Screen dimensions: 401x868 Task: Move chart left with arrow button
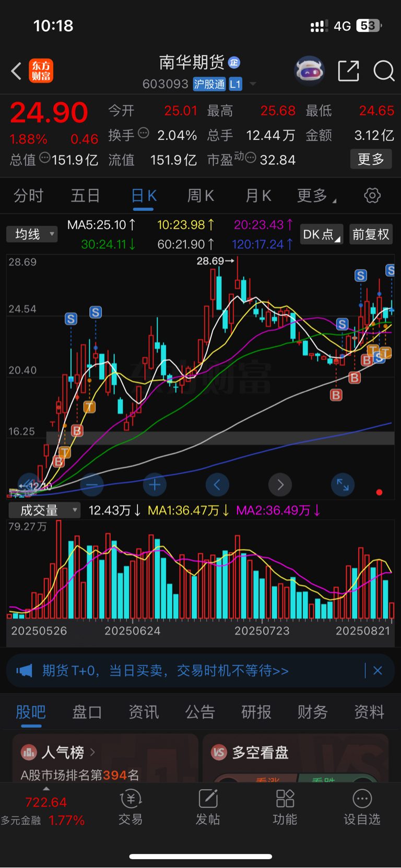click(217, 485)
